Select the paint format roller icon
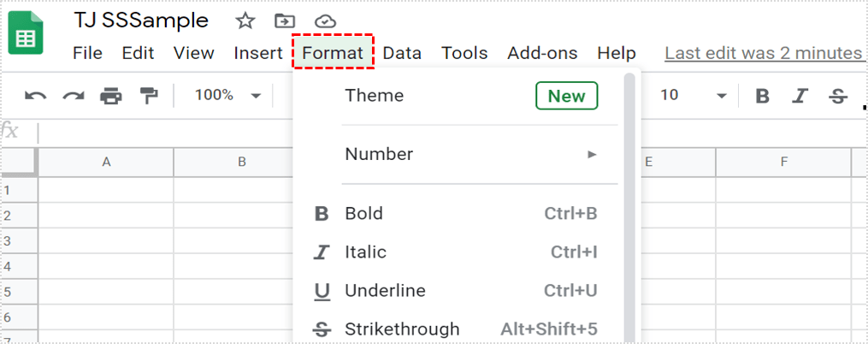Viewport: 868px width, 344px height. point(150,95)
